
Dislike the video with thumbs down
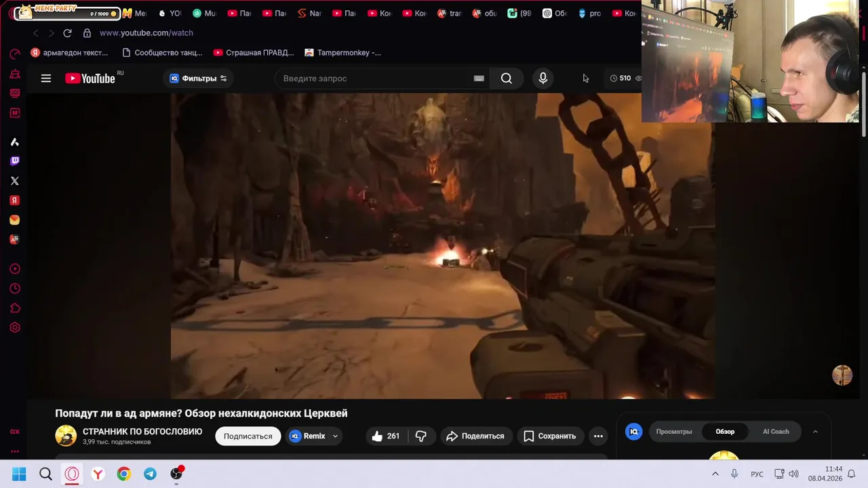click(421, 436)
